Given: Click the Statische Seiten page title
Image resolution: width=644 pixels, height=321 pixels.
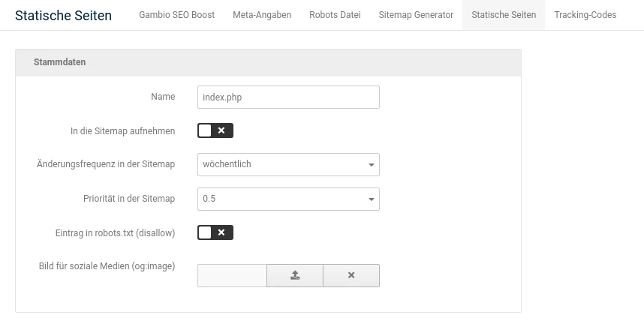Looking at the screenshot, I should (63, 15).
